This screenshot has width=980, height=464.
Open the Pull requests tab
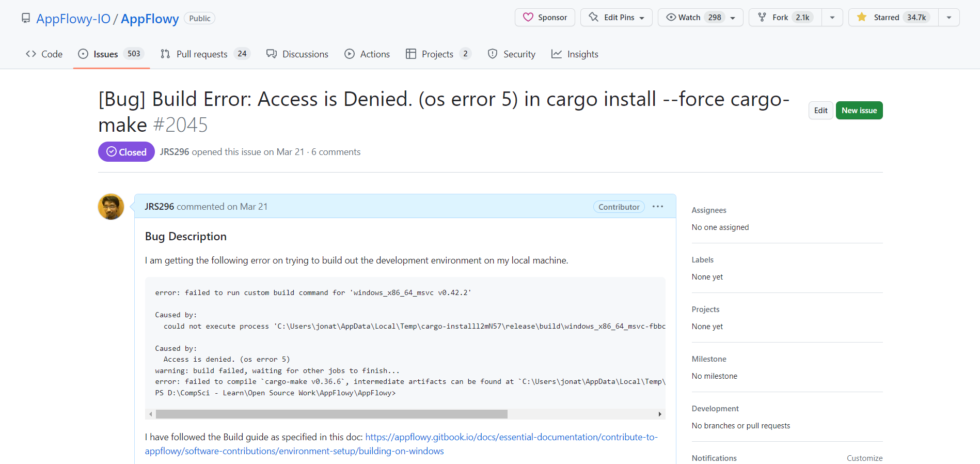pos(205,54)
